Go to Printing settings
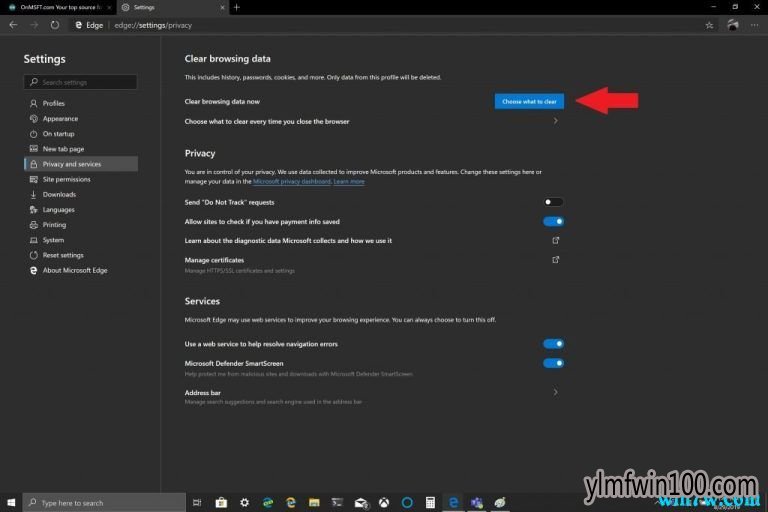768x512 pixels. [x=81, y=225]
